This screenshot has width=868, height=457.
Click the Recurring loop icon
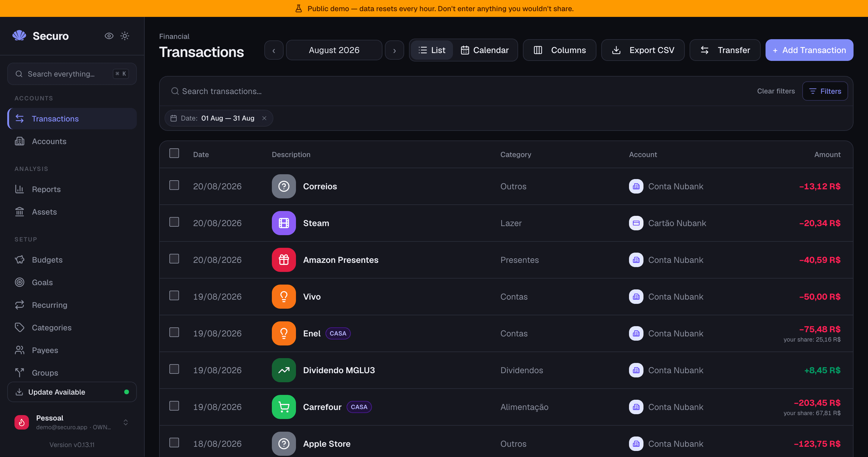pos(20,305)
